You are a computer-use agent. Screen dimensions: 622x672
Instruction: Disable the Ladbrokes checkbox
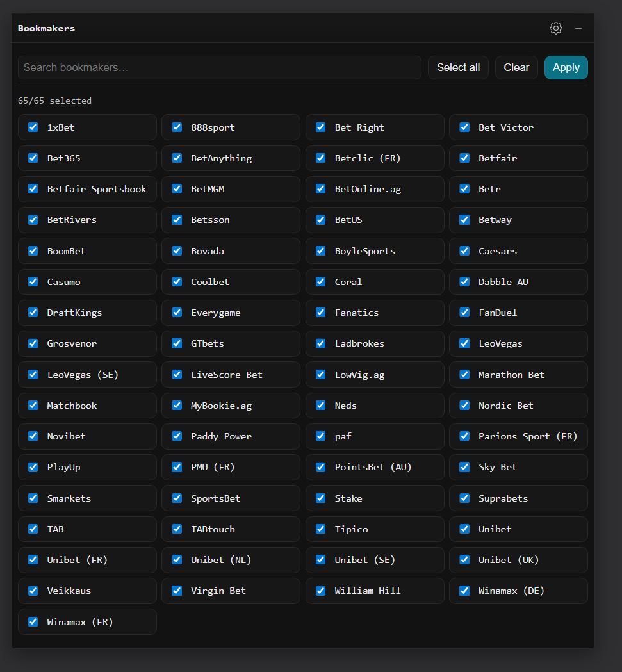tap(321, 343)
